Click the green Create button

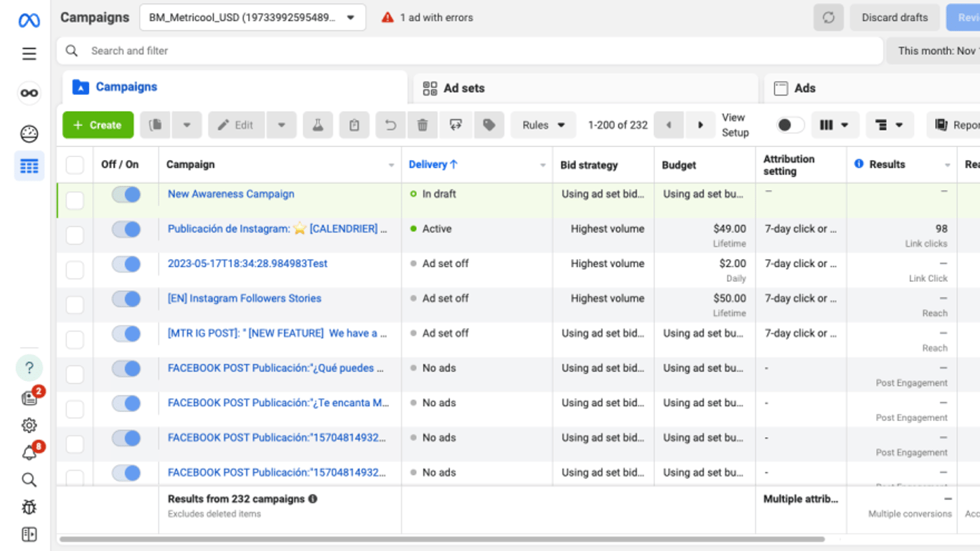point(98,125)
